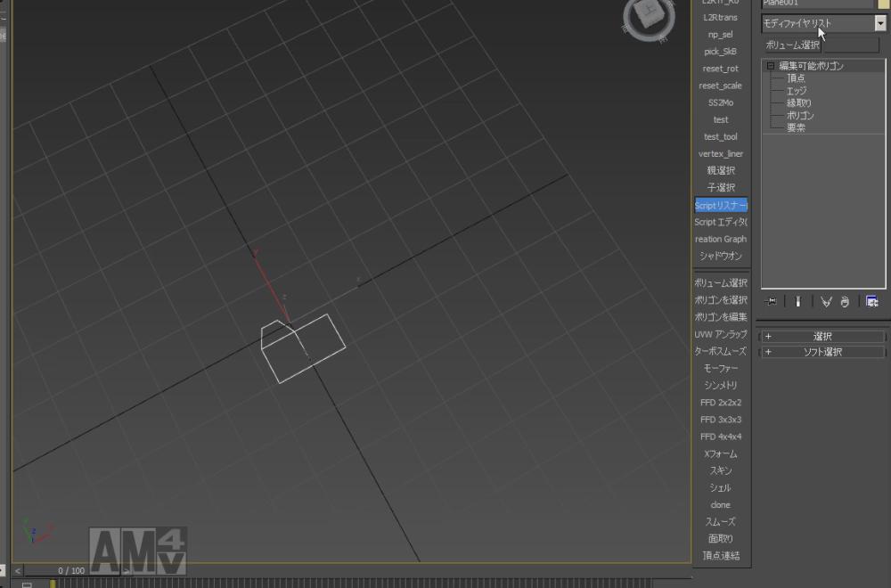Expand the ソフト選択 rollout
The height and width of the screenshot is (588, 891).
[822, 352]
